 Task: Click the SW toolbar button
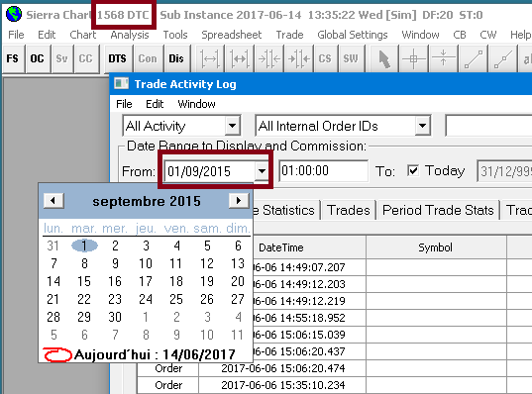[x=351, y=58]
